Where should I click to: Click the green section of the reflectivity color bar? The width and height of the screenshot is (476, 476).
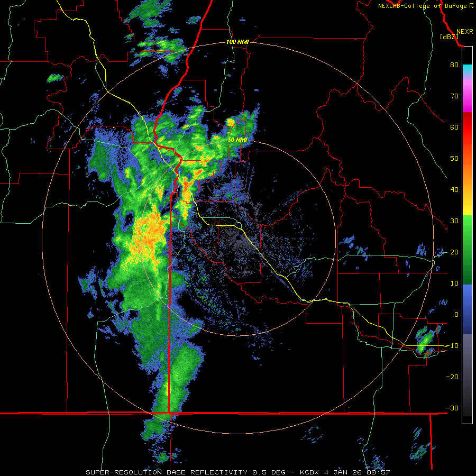tap(467, 250)
